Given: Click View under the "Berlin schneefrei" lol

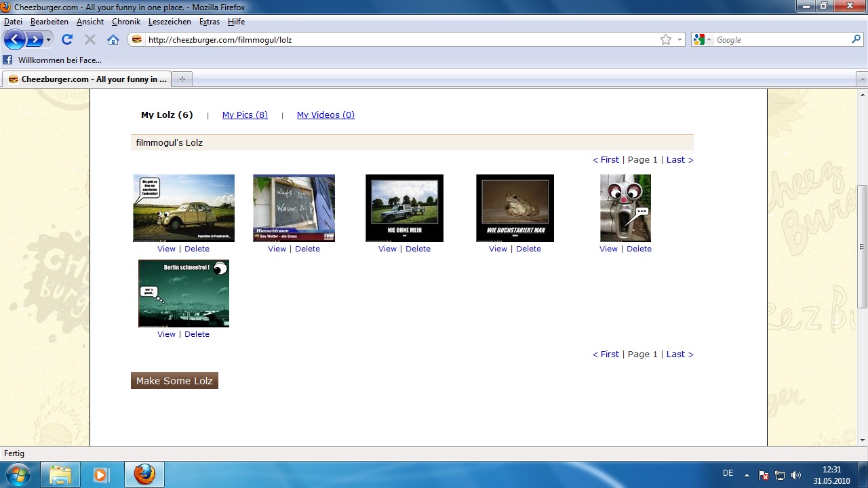Looking at the screenshot, I should [166, 334].
